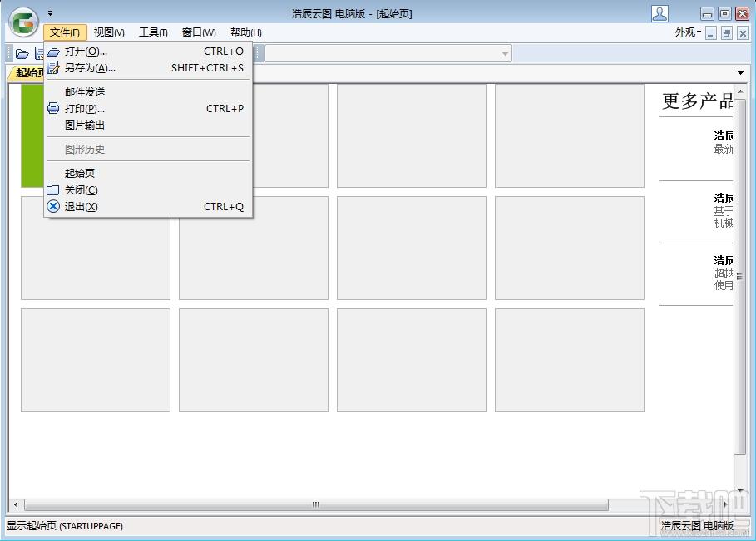Click the printer icon beside 打印(P)
This screenshot has width=756, height=541.
click(53, 108)
